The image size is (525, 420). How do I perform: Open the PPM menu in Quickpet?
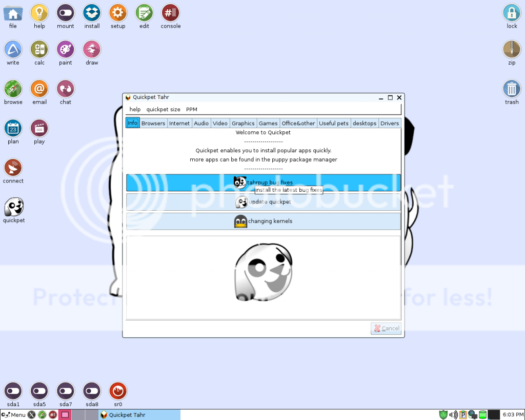pos(191,109)
